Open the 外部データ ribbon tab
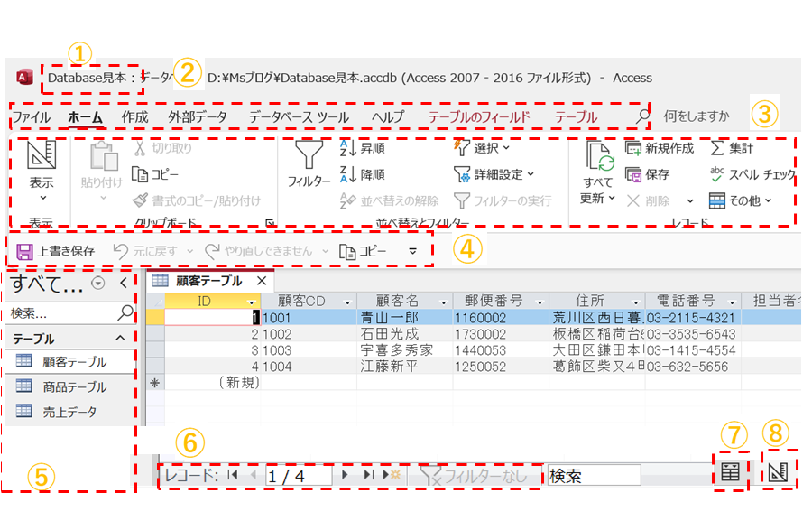812x521 pixels. coord(197,116)
